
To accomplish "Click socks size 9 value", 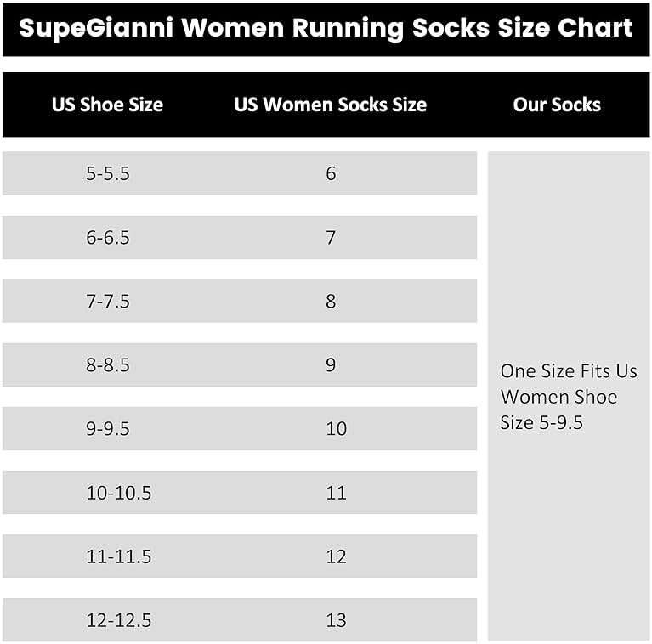I will (x=331, y=365).
